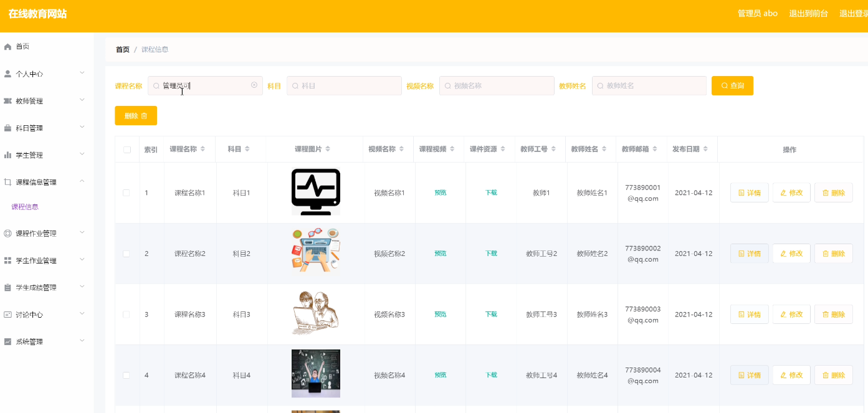Clear the 课程名称 search field text

pyautogui.click(x=254, y=85)
